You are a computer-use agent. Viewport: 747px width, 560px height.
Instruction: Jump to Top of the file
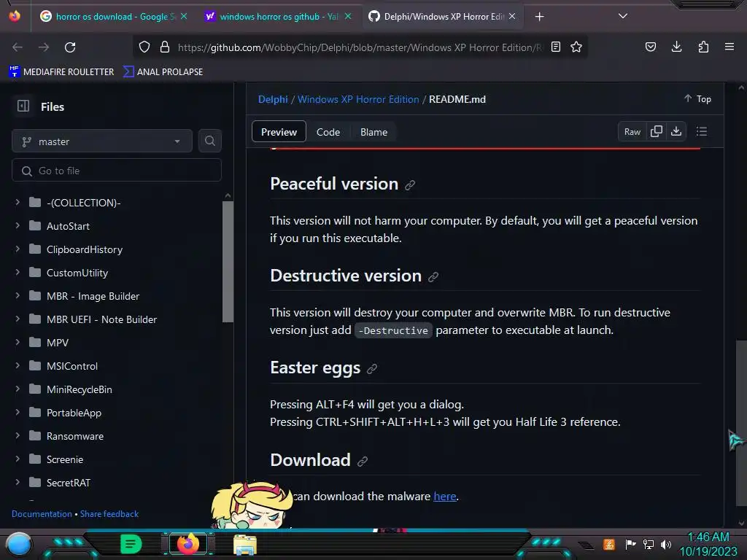(x=697, y=98)
